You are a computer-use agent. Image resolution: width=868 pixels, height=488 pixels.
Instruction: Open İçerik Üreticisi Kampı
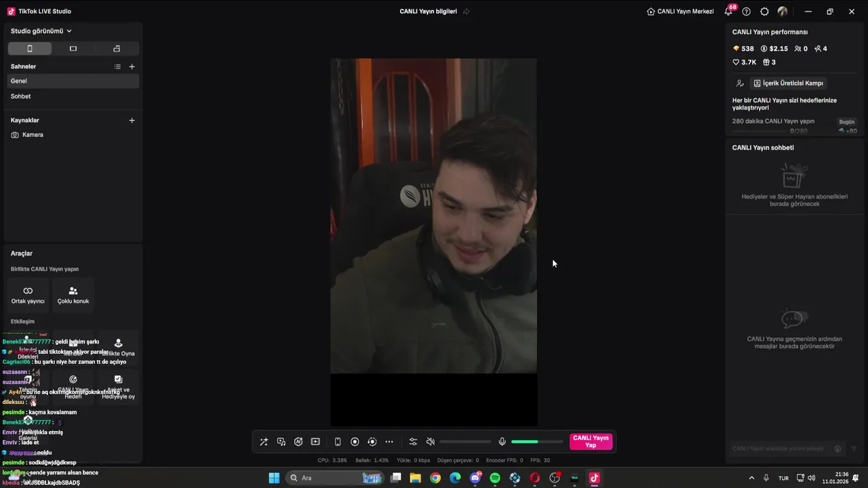[x=788, y=83]
